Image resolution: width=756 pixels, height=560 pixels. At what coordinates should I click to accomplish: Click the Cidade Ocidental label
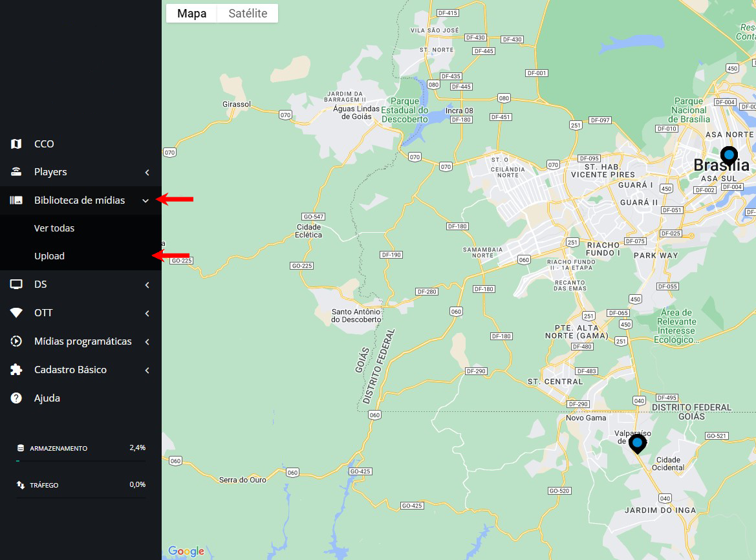coord(668,464)
